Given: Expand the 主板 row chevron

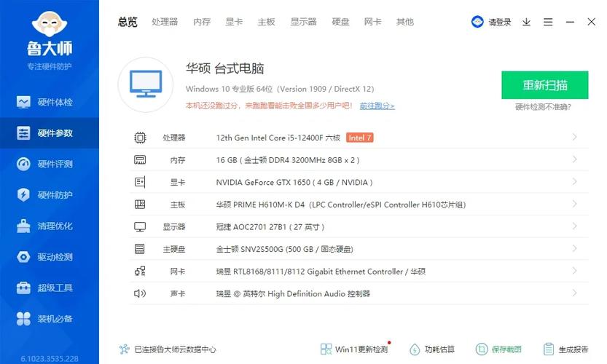Looking at the screenshot, I should [574, 204].
